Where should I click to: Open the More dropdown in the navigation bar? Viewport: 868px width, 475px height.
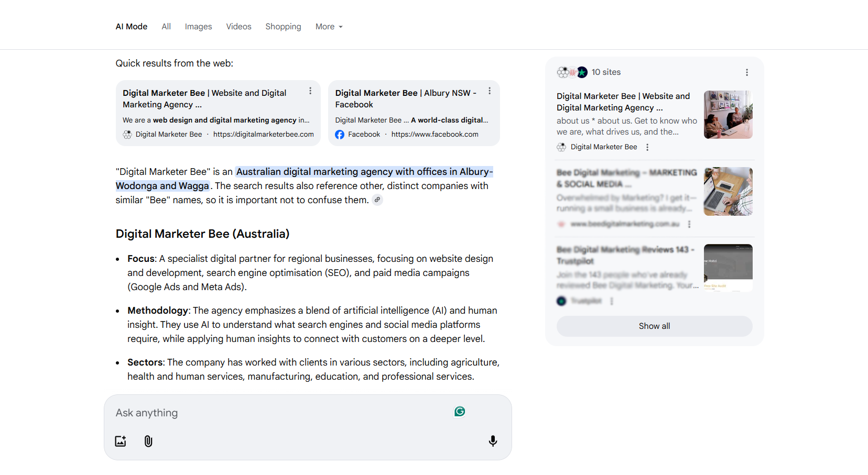point(329,26)
